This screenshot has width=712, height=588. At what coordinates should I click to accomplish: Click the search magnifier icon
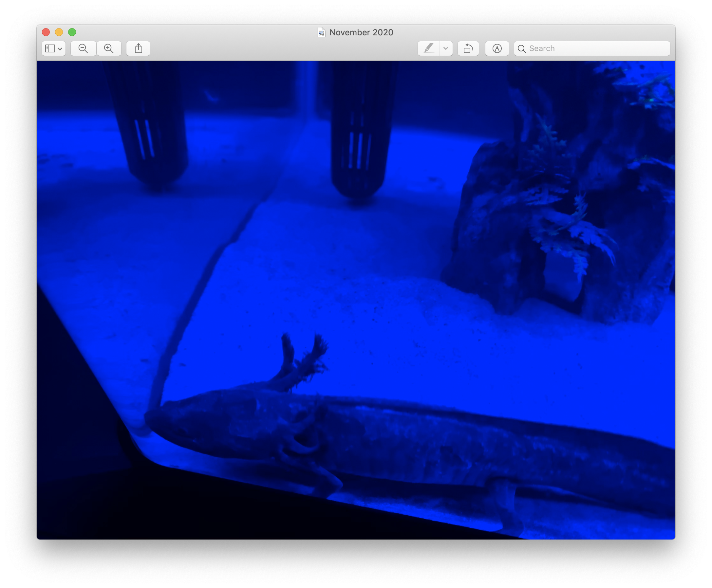[522, 49]
